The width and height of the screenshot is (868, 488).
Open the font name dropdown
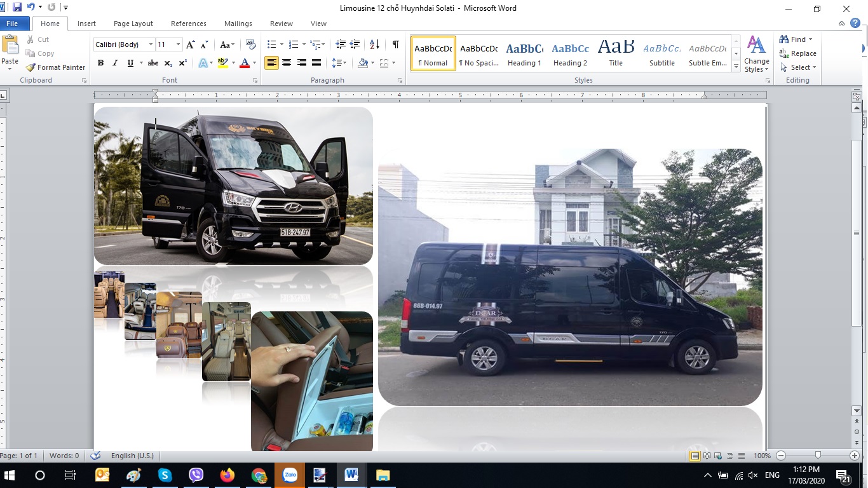click(x=151, y=44)
